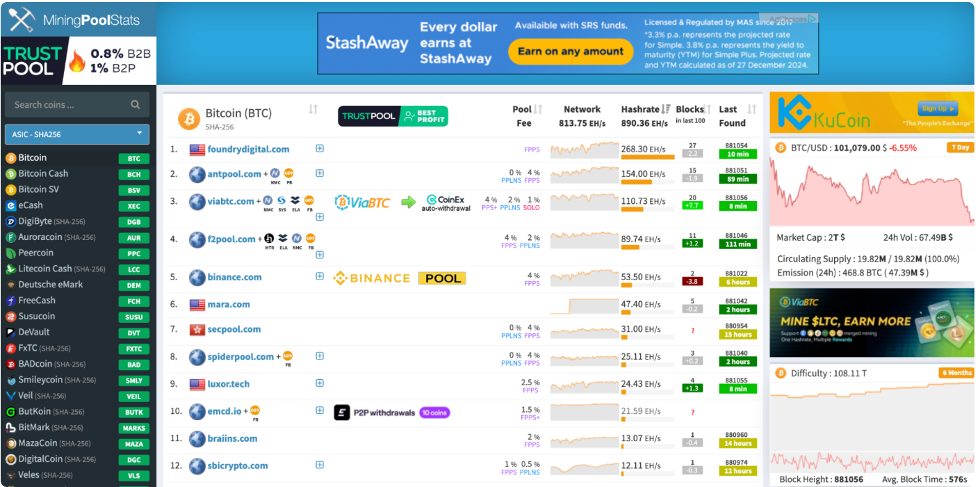Open the luxor.tech pool link
The image size is (980, 487).
tap(228, 384)
